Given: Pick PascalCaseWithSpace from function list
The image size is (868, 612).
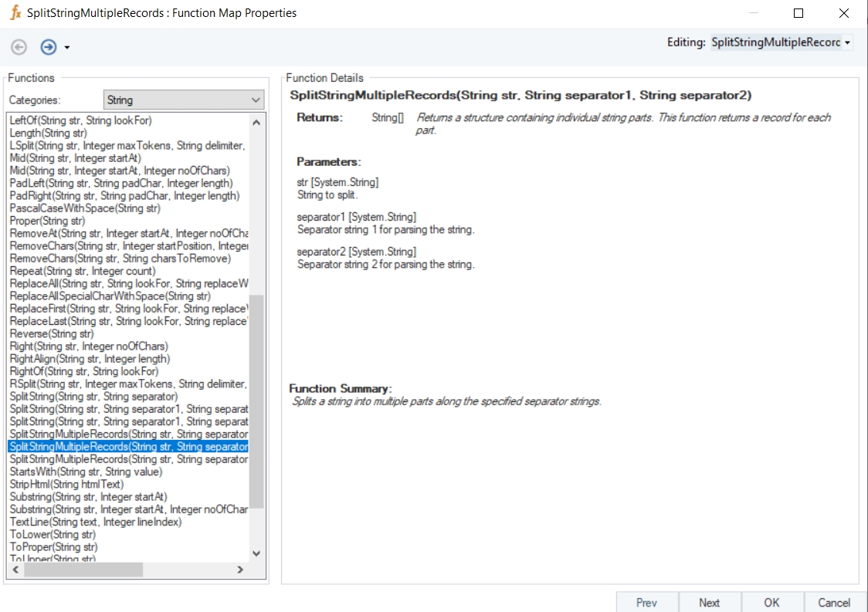Looking at the screenshot, I should (x=85, y=208).
